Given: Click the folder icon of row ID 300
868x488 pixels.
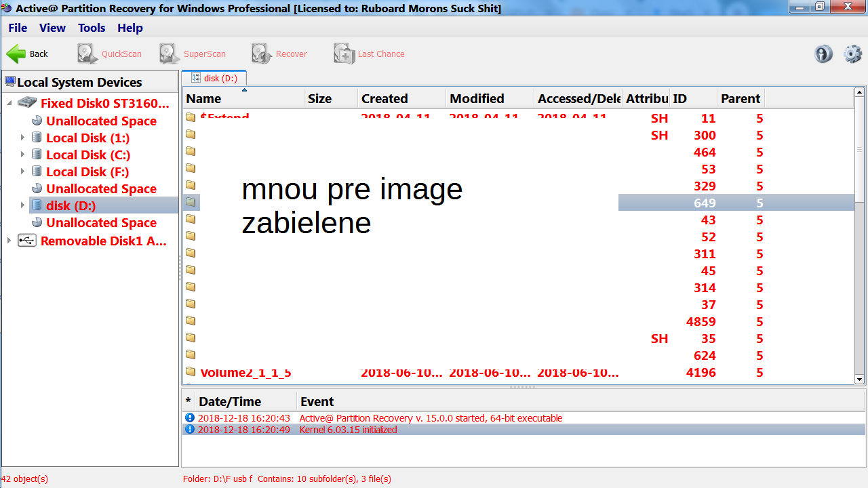Looking at the screenshot, I should 191,134.
